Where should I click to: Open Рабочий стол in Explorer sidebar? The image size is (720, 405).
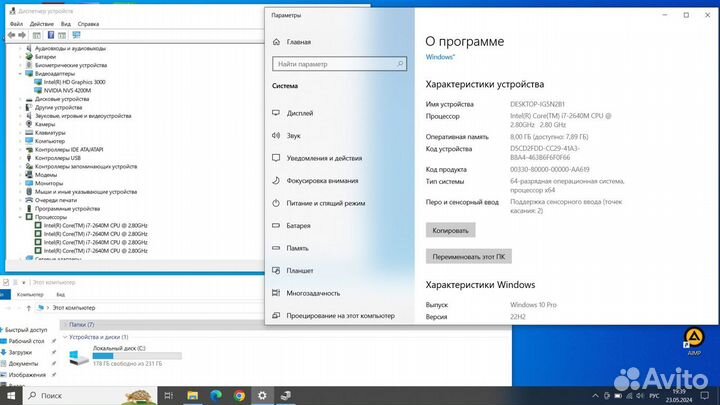[26, 341]
